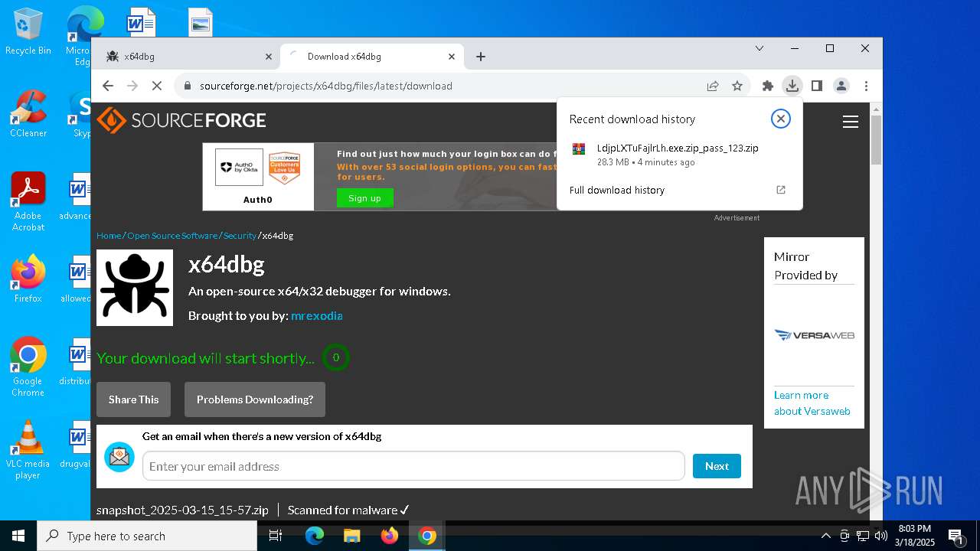Viewport: 980px width, 551px height.
Task: Stop loading the page
Action: click(x=156, y=86)
